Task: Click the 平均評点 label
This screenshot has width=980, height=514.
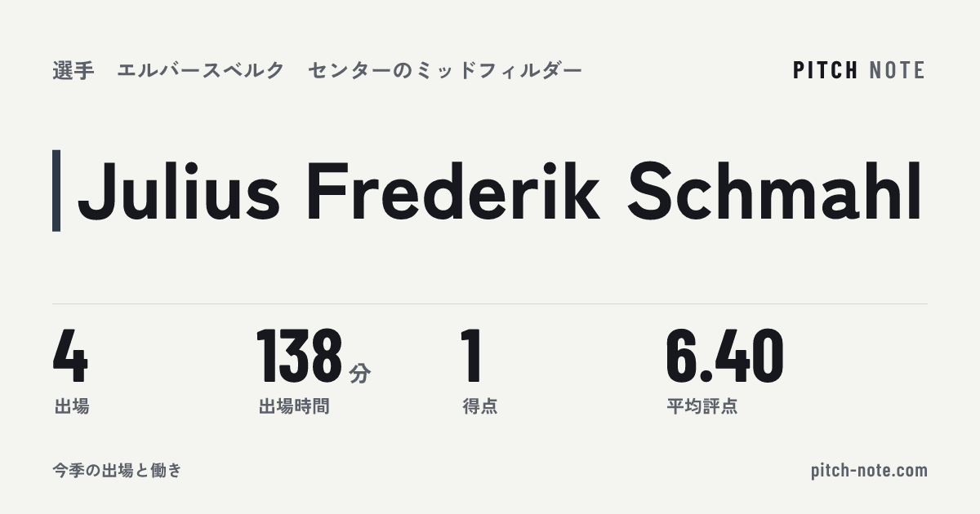Action: (x=702, y=406)
